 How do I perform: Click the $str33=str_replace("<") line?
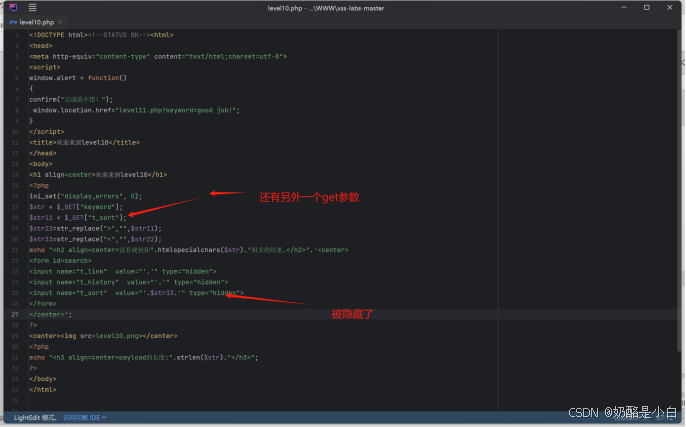coord(95,239)
